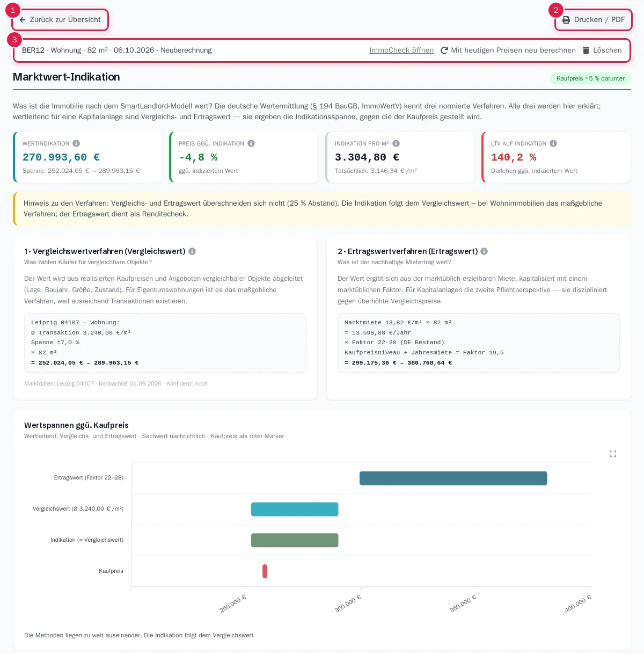The height and width of the screenshot is (654, 644).
Task: Click the Wertindikation value 270.993,60 €
Action: pyautogui.click(x=61, y=157)
